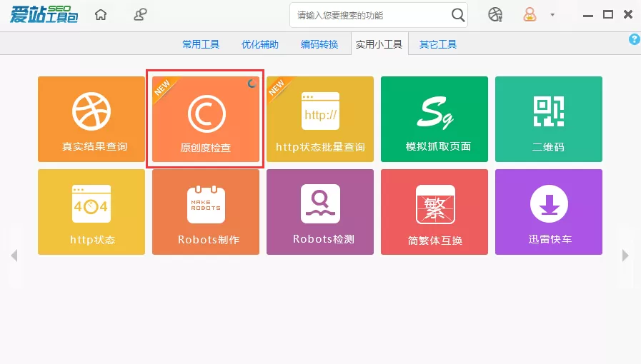This screenshot has width=641, height=364.
Task: Maximize the 爱站 toolkit window
Action: [x=608, y=15]
